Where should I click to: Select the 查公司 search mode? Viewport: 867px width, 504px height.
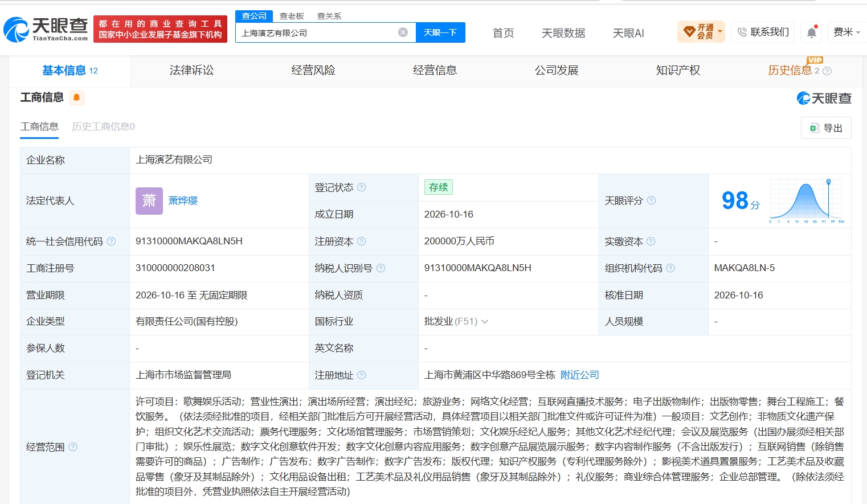(x=254, y=16)
